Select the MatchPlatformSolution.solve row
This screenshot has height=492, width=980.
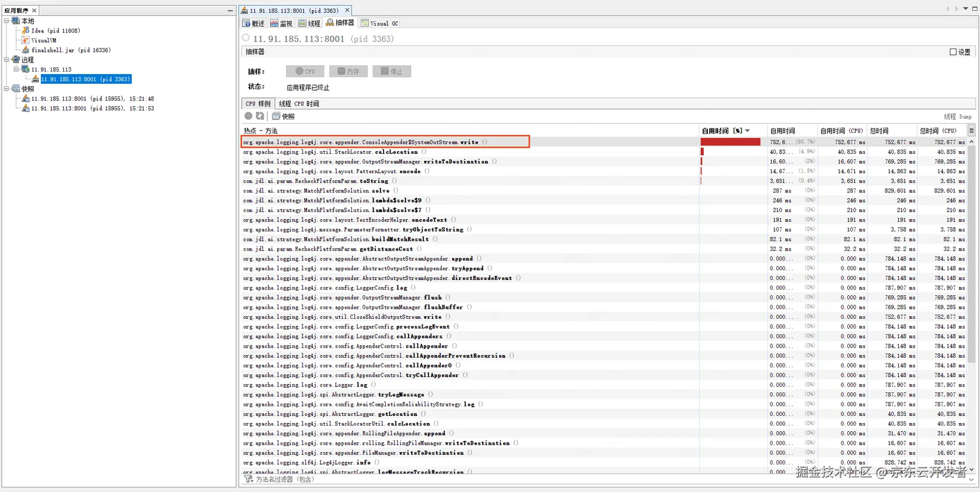point(604,190)
